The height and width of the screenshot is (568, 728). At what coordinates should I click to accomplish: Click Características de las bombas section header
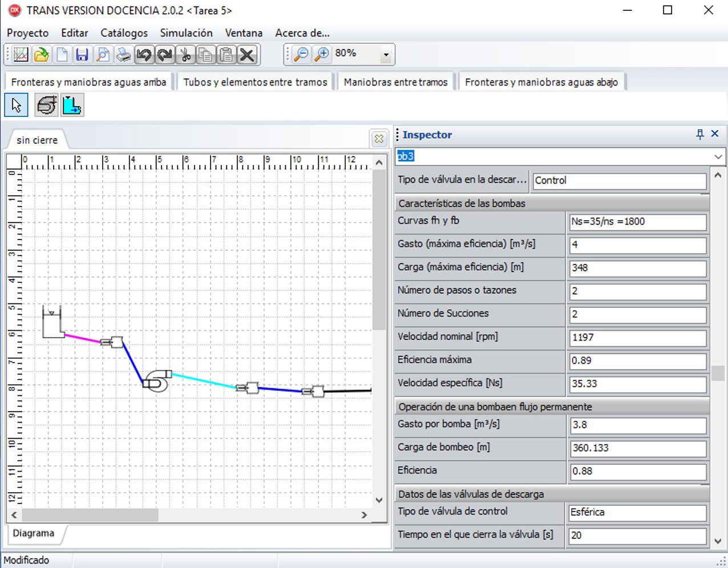coord(552,203)
